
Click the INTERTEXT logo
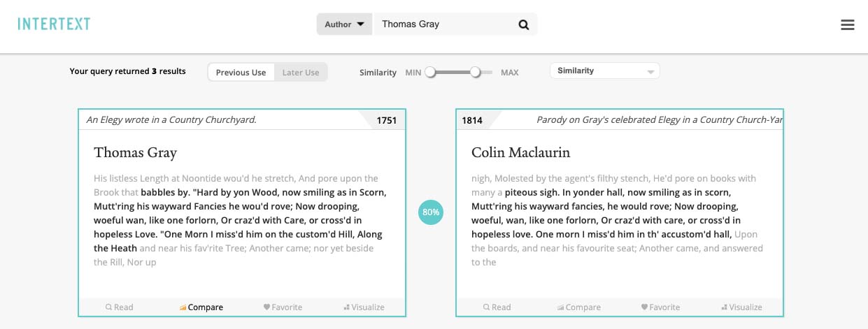point(54,24)
